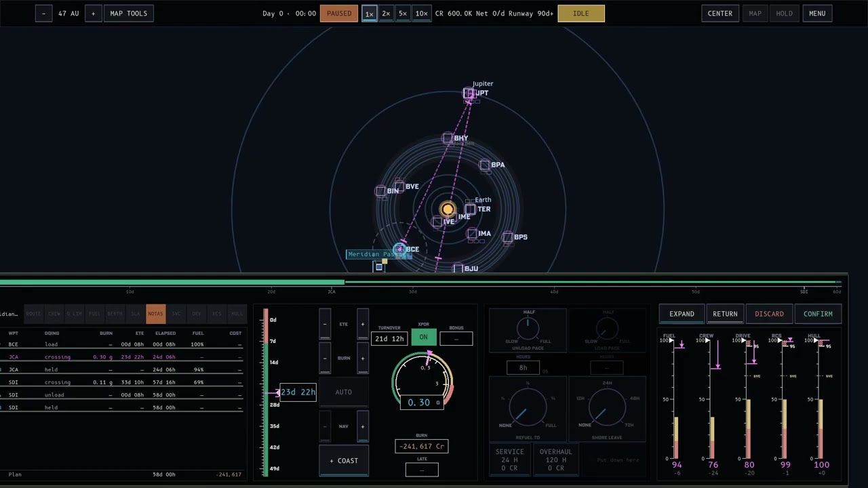The image size is (868, 488).
Task: Toggle the XPDR ON switch
Action: (423, 337)
